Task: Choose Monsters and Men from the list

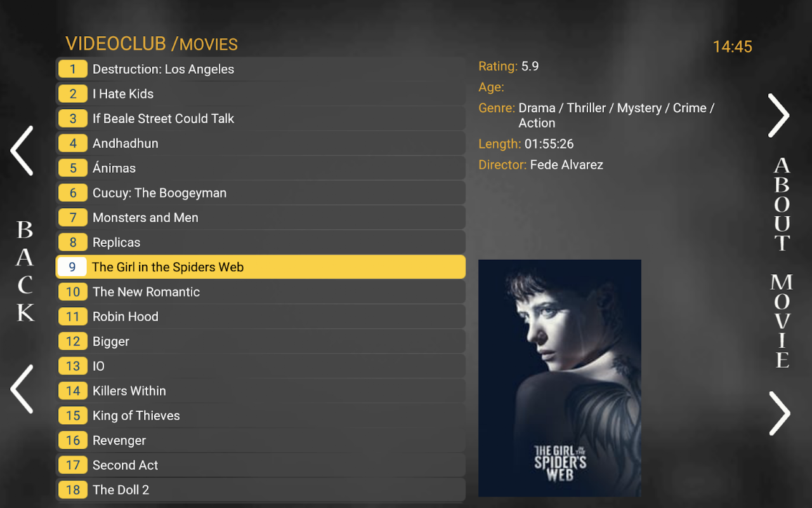Action: point(261,218)
